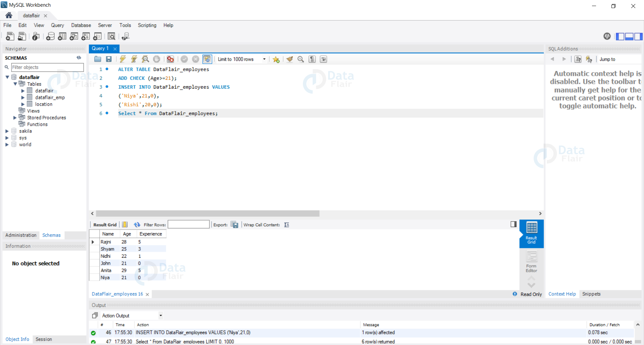Click the Filter objects search field

click(47, 67)
